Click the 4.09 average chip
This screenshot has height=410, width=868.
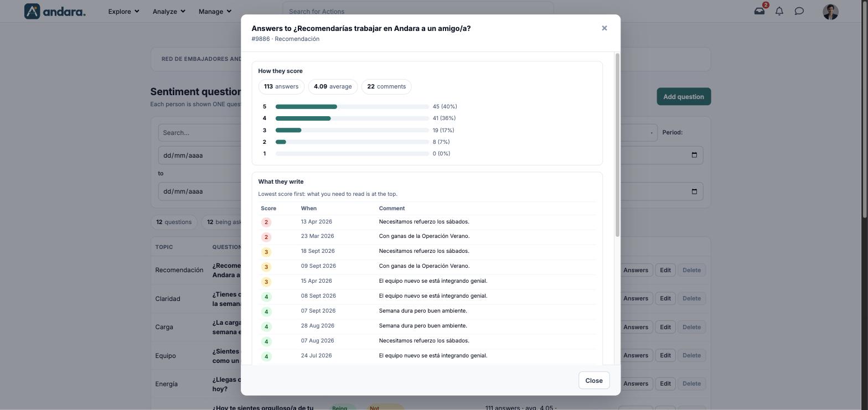tap(333, 87)
